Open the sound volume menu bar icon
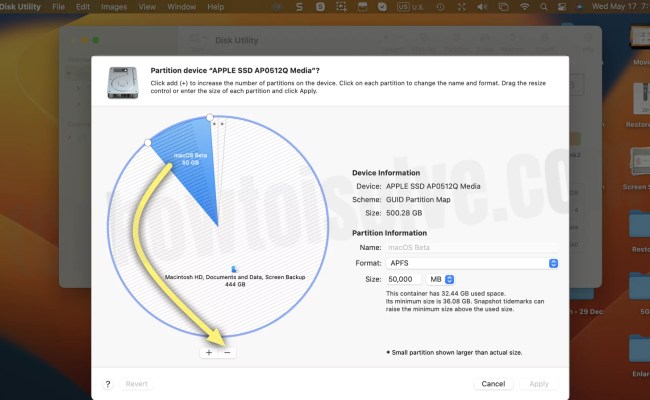Viewport: 650px width, 400px height. coord(482,7)
